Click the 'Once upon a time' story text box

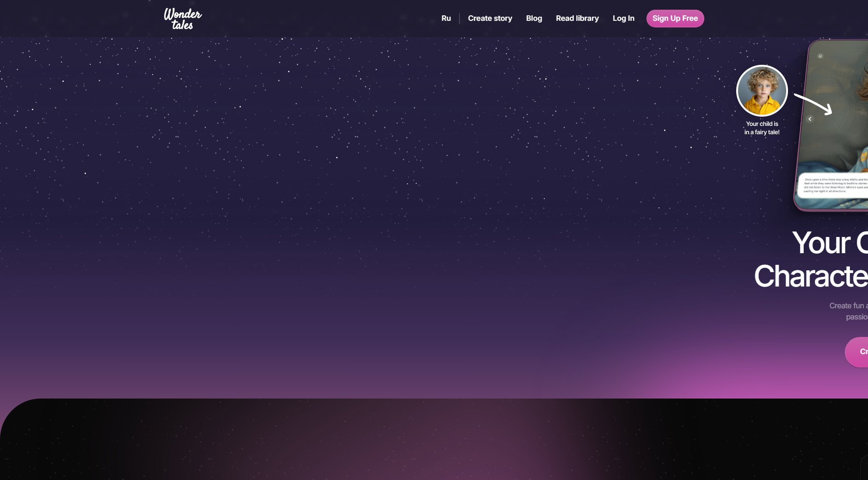834,185
